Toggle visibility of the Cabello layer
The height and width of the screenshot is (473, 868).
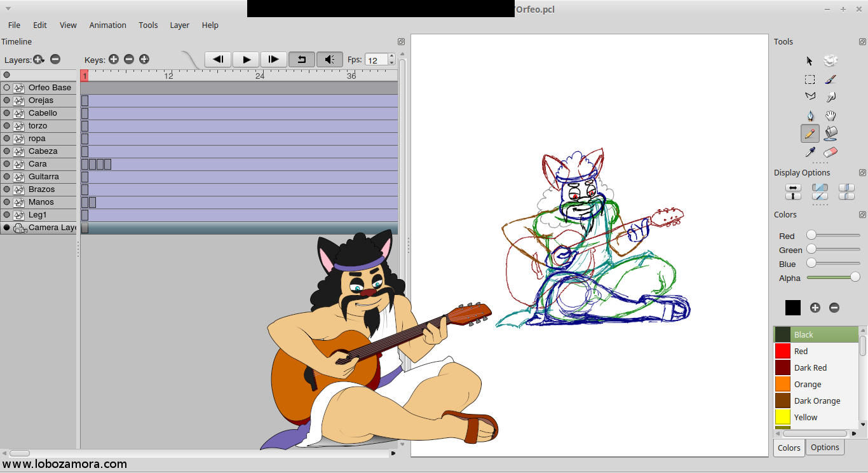pyautogui.click(x=7, y=113)
